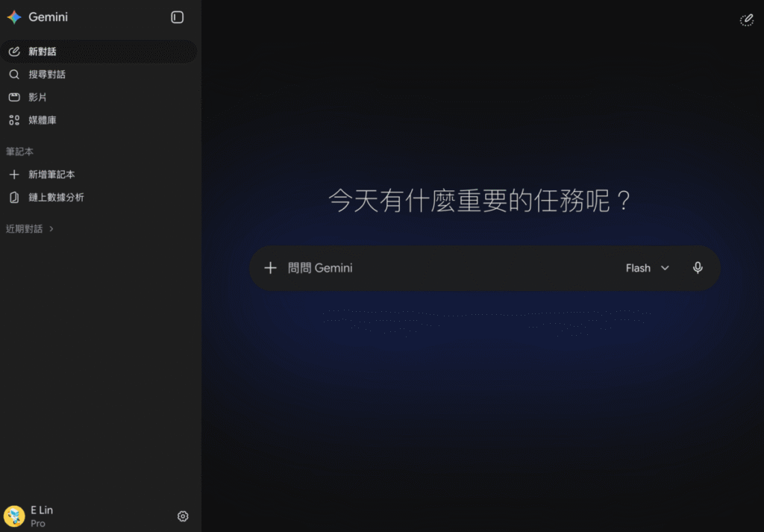The image size is (764, 532).
Task: Activate the microphone voice input
Action: (x=698, y=267)
